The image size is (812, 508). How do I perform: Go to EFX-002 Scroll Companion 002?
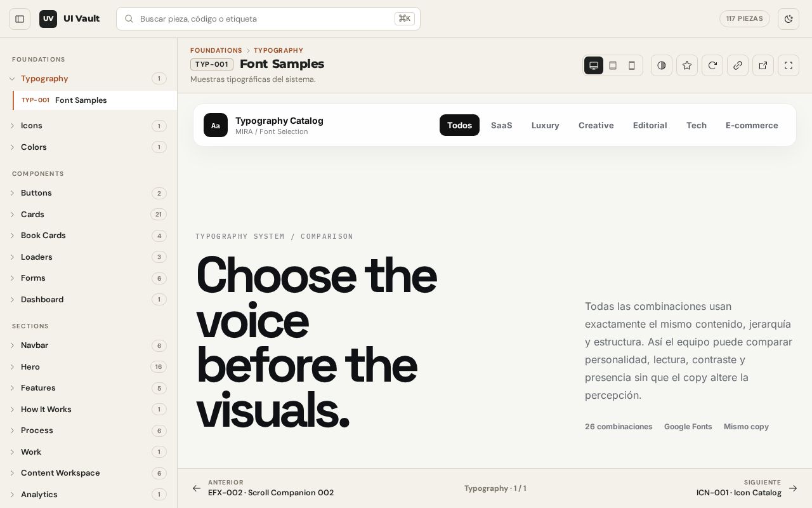coord(263,488)
